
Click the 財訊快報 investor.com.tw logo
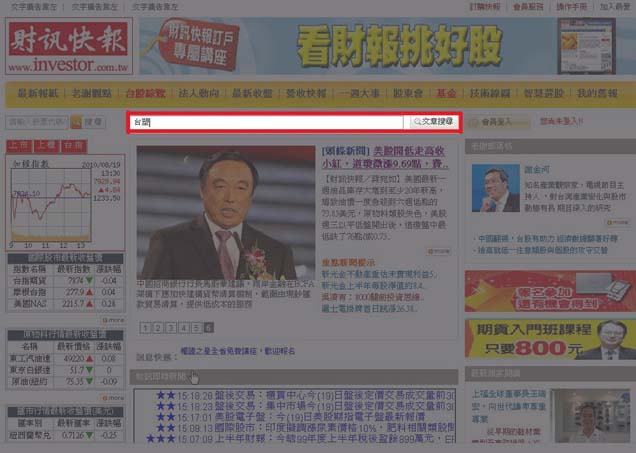pyautogui.click(x=69, y=46)
